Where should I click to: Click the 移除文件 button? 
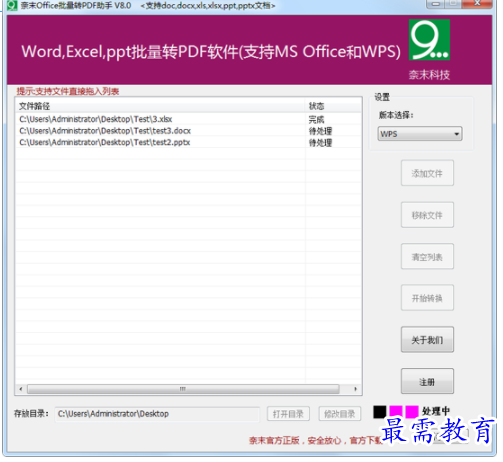pos(427,215)
